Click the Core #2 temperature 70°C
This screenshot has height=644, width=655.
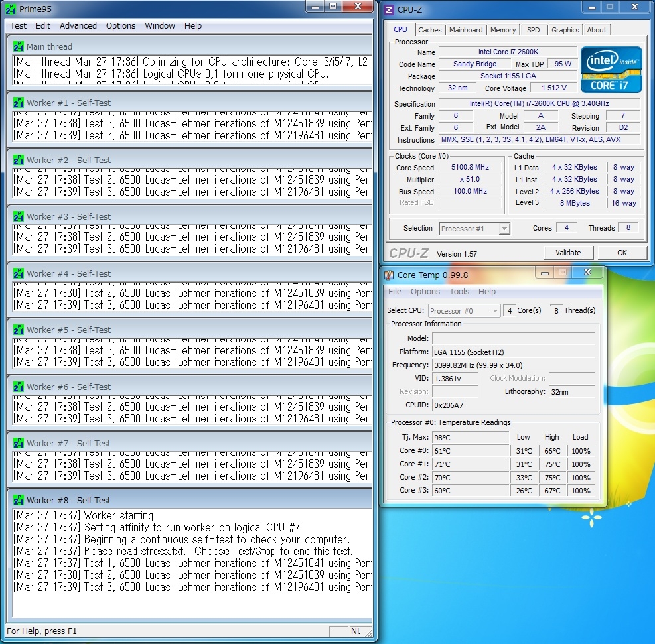point(471,478)
